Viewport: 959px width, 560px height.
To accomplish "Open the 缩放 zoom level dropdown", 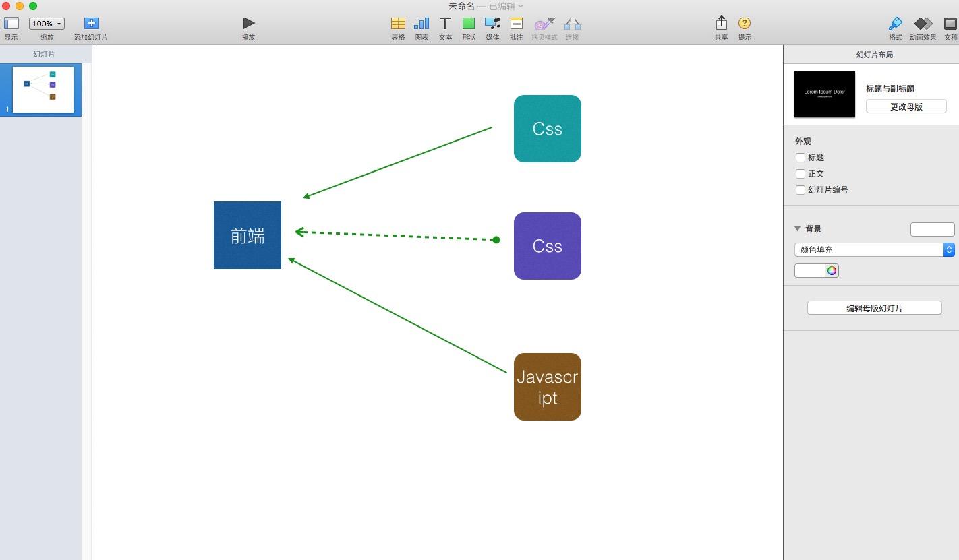I will click(x=46, y=24).
